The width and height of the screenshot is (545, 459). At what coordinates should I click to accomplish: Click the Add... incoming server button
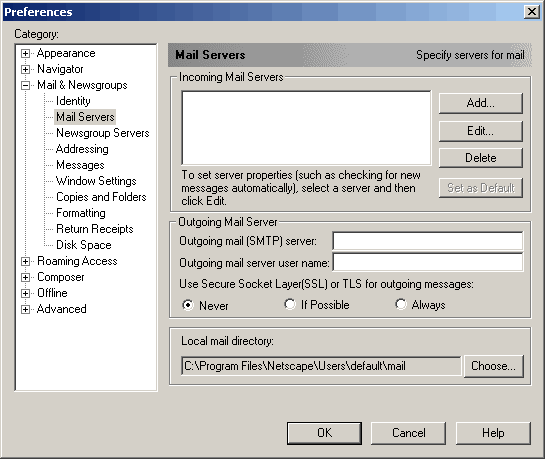tap(481, 103)
